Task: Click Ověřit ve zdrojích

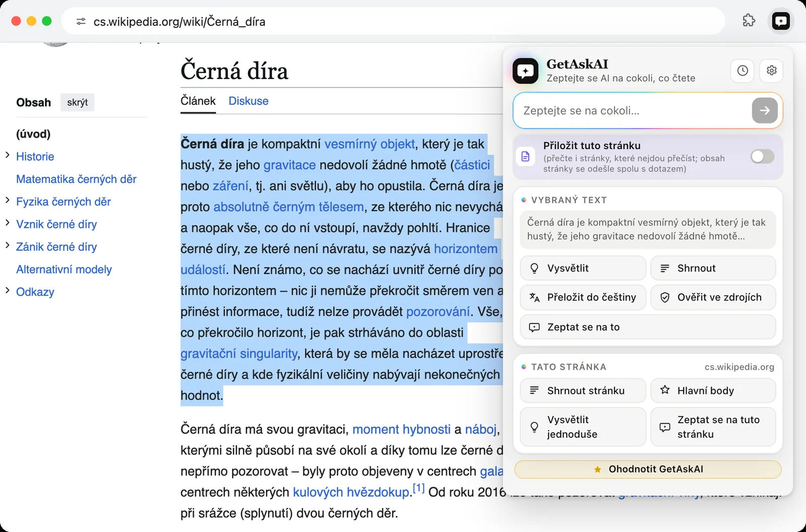Action: tap(713, 297)
